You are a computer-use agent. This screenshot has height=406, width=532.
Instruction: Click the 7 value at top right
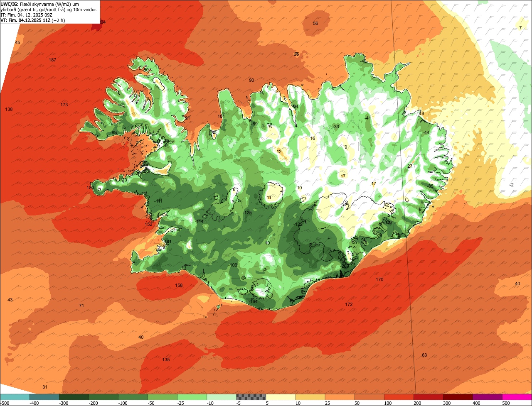[520, 28]
